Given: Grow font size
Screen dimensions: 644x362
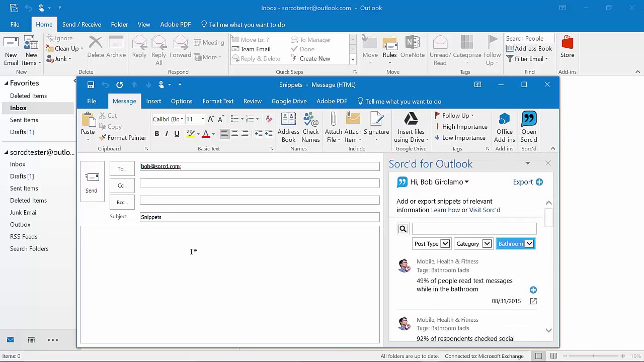Looking at the screenshot, I should 210,119.
